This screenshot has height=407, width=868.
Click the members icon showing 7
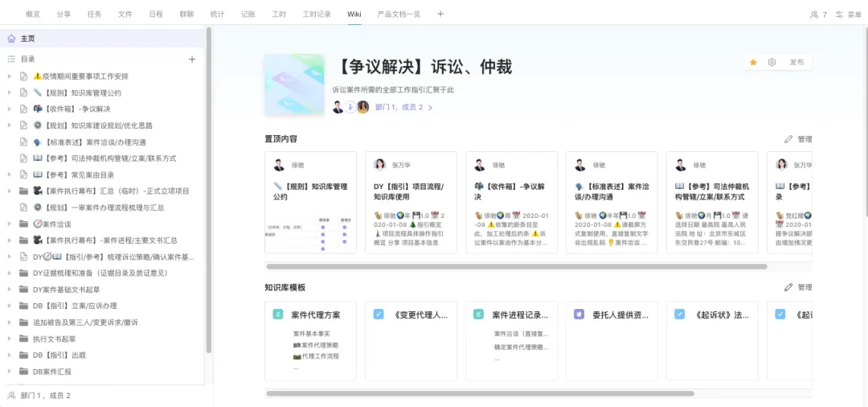pyautogui.click(x=814, y=14)
